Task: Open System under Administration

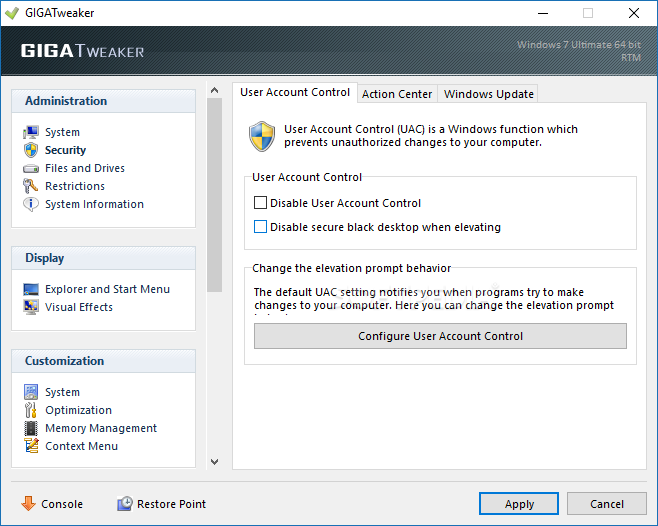Action: tap(62, 132)
